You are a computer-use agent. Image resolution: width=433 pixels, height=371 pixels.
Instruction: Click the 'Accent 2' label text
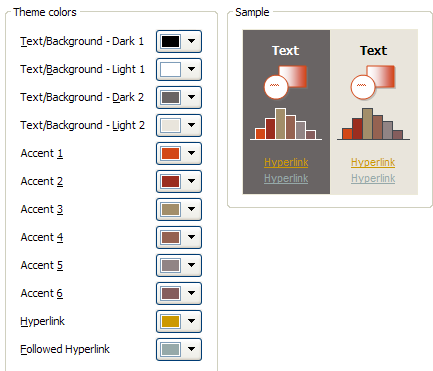coord(42,181)
